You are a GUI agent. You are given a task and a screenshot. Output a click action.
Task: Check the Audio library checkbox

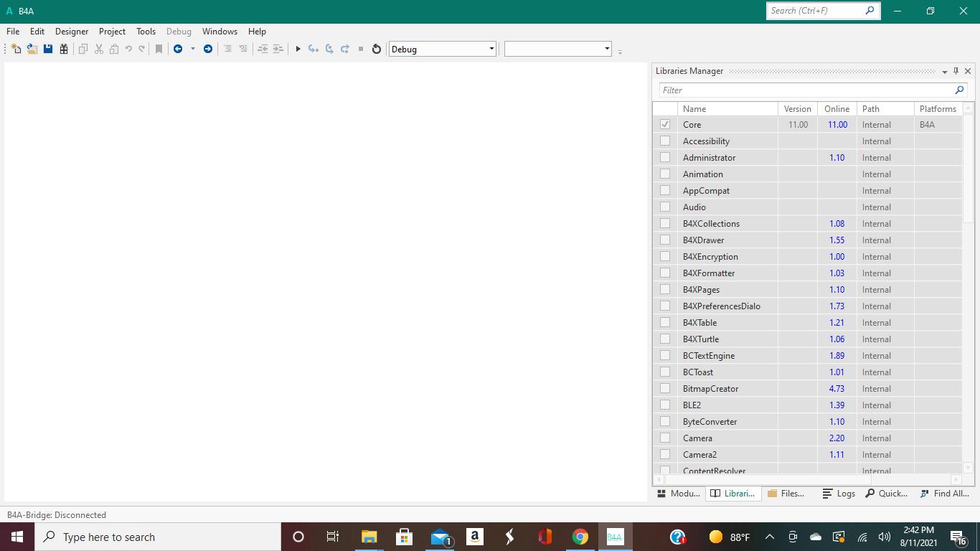pos(665,207)
